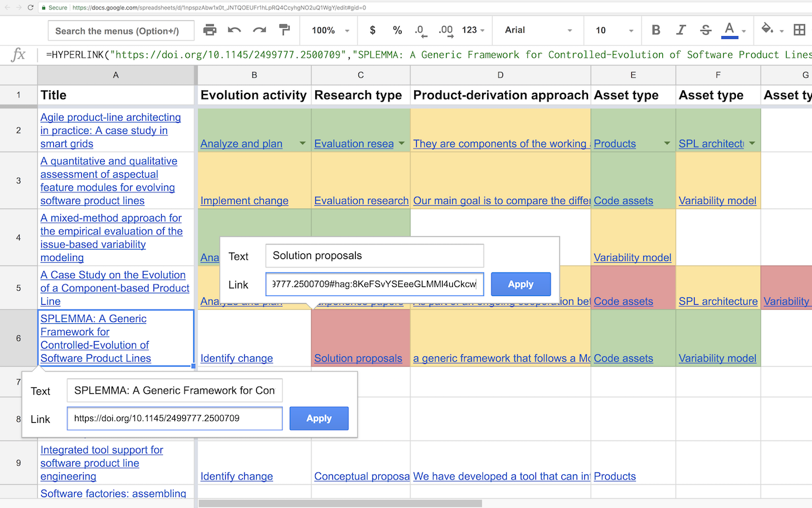This screenshot has height=508, width=812.
Task: Open dropdown arrow in Products cell row 2
Action: point(667,144)
